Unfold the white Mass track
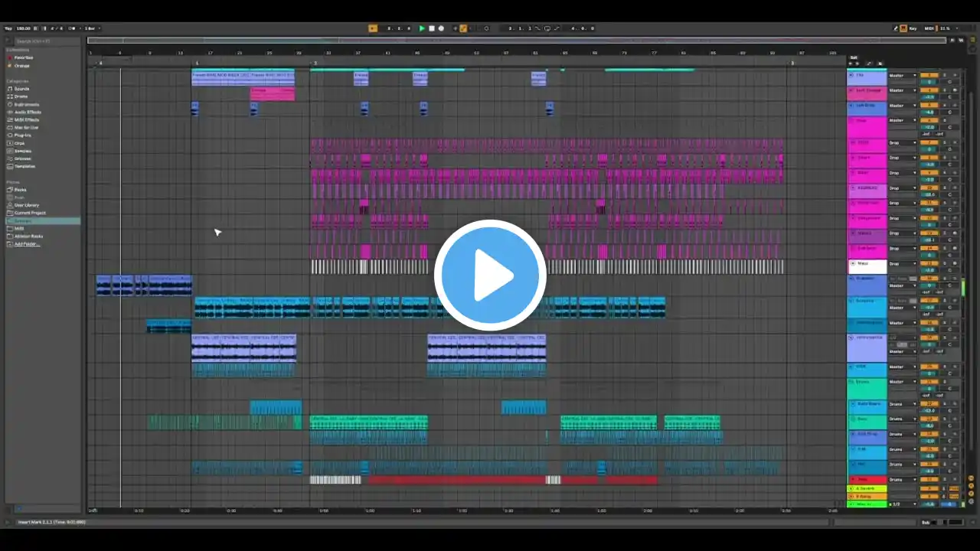This screenshot has width=980, height=551. coord(853,264)
